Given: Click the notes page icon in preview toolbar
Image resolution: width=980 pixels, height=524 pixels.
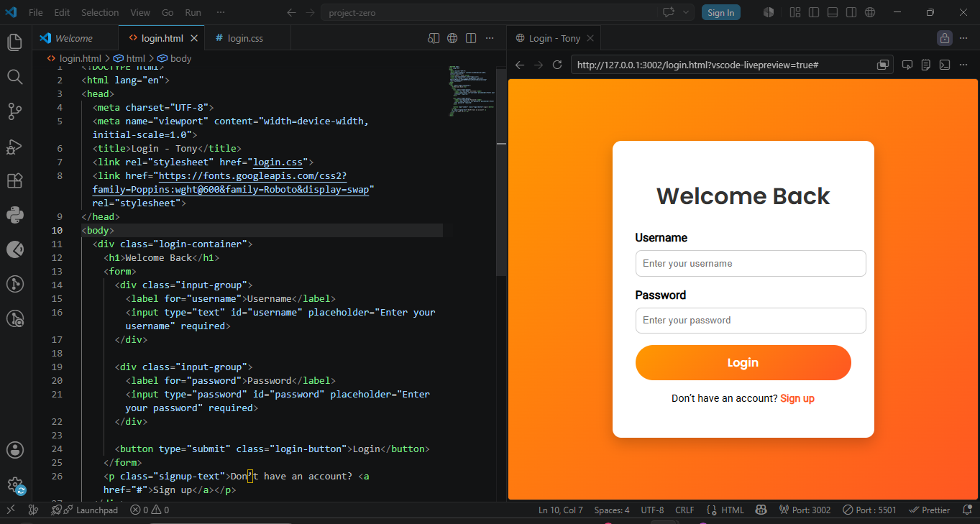Looking at the screenshot, I should pos(926,65).
